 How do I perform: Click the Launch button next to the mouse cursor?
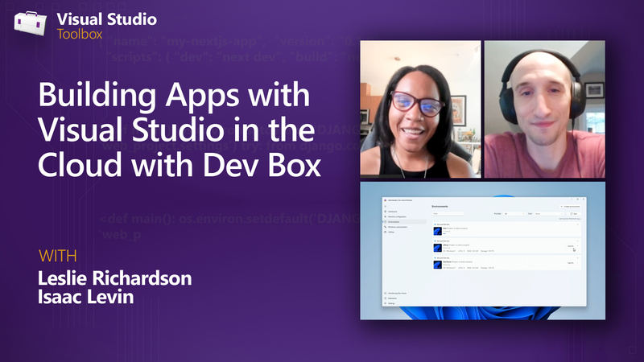click(571, 246)
